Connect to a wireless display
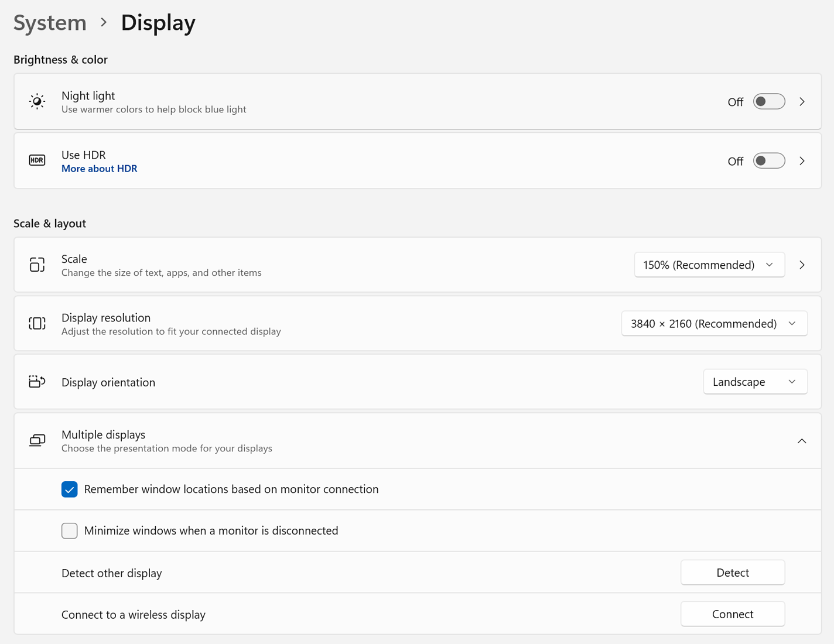 click(x=733, y=614)
